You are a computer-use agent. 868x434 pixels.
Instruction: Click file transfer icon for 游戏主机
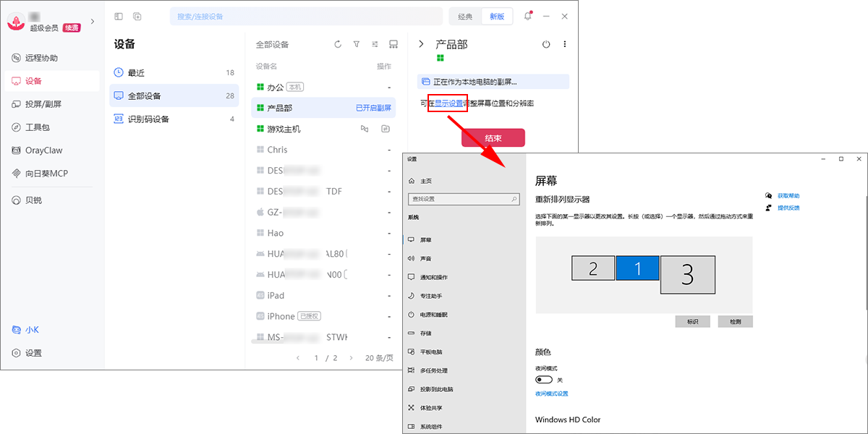386,129
